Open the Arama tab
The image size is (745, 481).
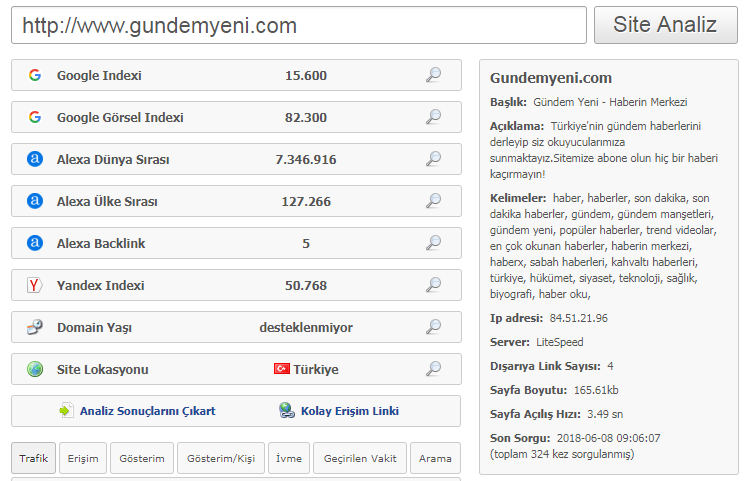tap(435, 458)
